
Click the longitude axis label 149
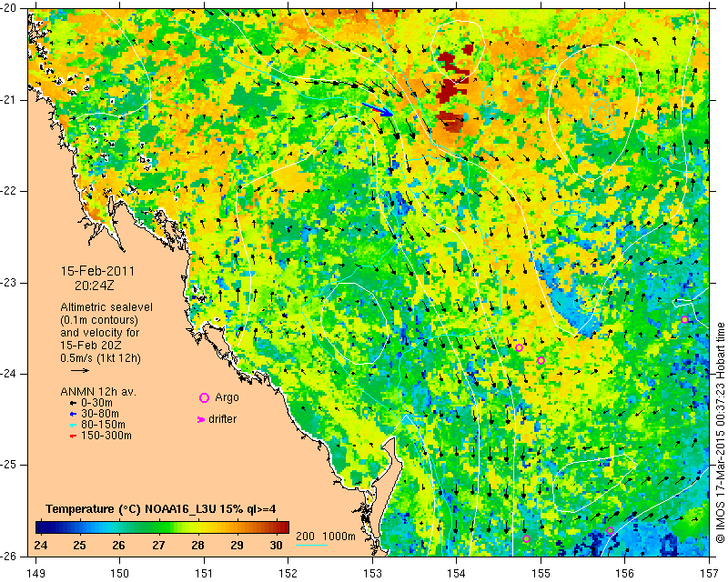tap(36, 574)
